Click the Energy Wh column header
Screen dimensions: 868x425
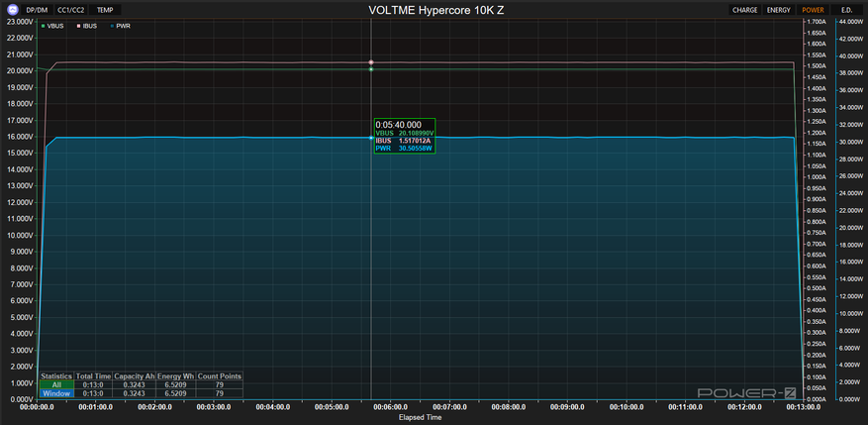(x=176, y=375)
